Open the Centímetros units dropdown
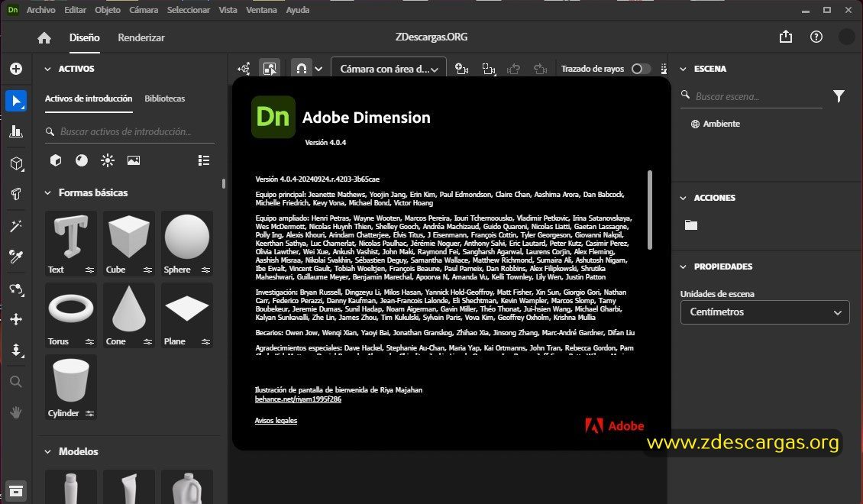Viewport: 863px width, 504px height. (764, 312)
